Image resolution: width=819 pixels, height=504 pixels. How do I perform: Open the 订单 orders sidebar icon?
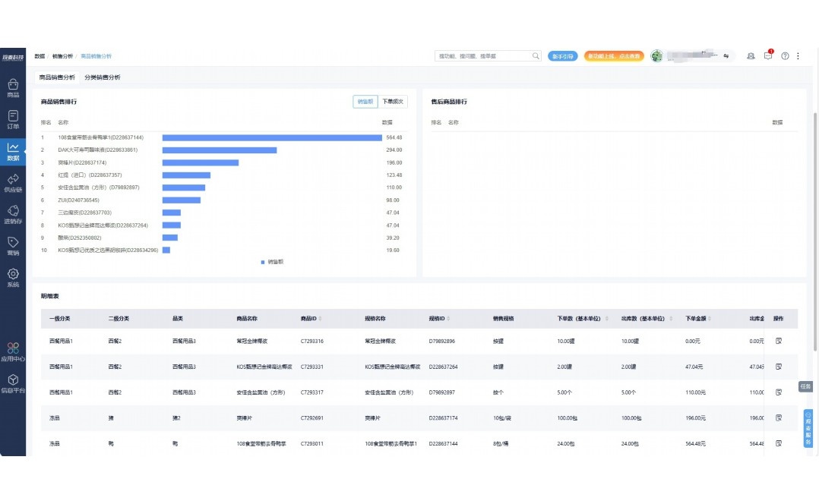click(x=13, y=119)
